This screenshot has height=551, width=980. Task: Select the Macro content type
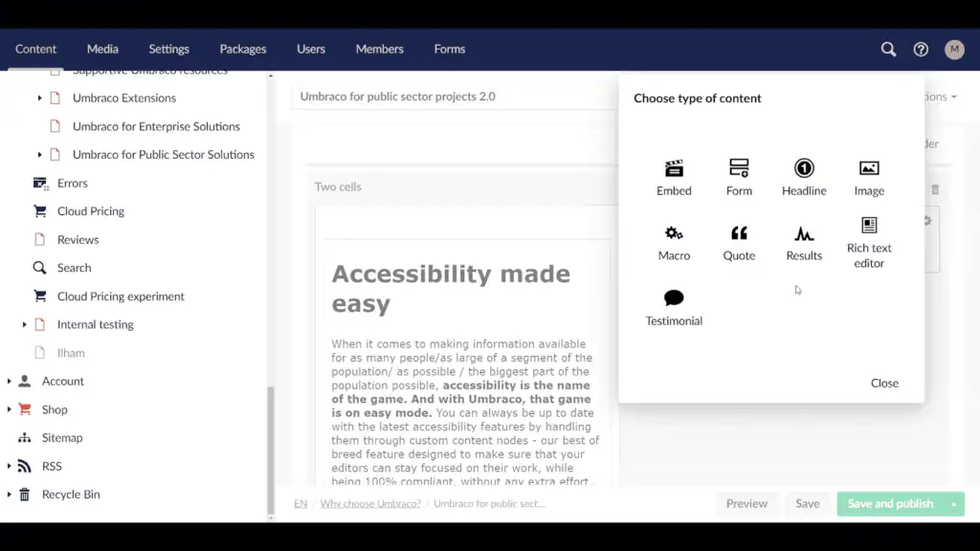coord(674,242)
